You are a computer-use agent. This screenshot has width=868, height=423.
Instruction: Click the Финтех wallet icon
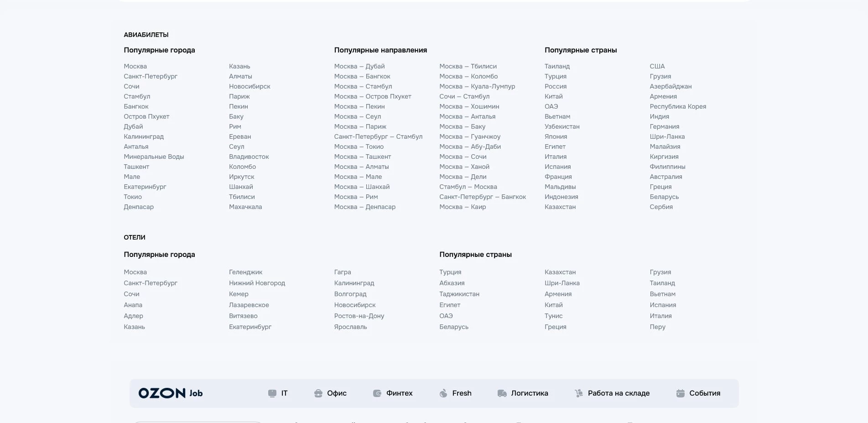(377, 393)
